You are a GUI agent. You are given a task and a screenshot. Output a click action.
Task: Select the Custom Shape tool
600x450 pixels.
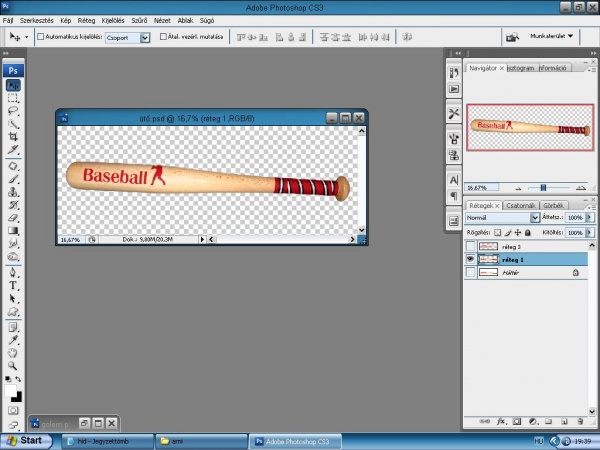click(13, 311)
